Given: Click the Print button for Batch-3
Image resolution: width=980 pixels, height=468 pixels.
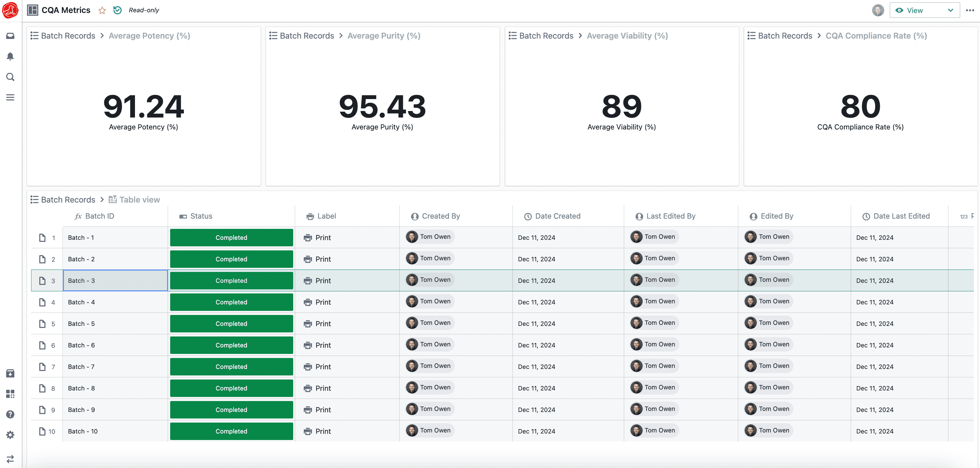Looking at the screenshot, I should click(x=323, y=280).
